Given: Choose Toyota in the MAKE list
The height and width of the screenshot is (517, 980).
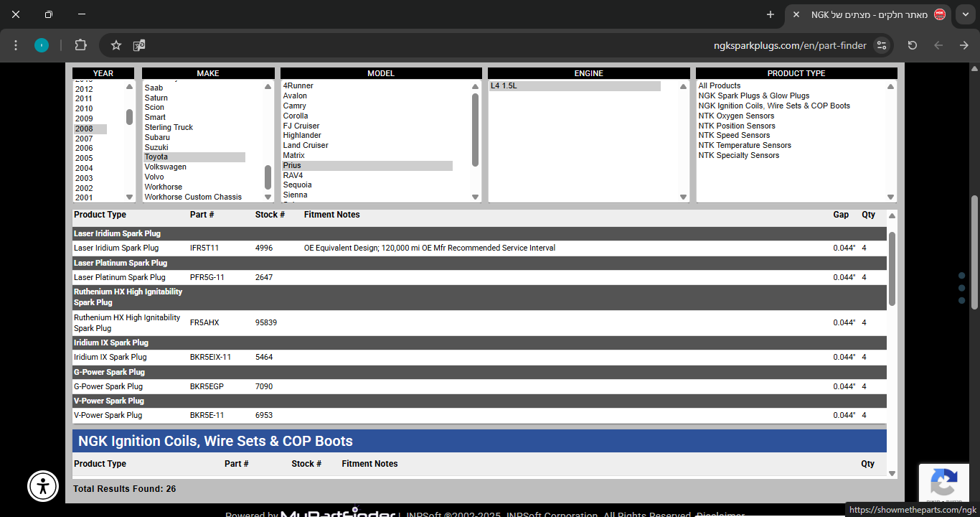Looking at the screenshot, I should [194, 157].
